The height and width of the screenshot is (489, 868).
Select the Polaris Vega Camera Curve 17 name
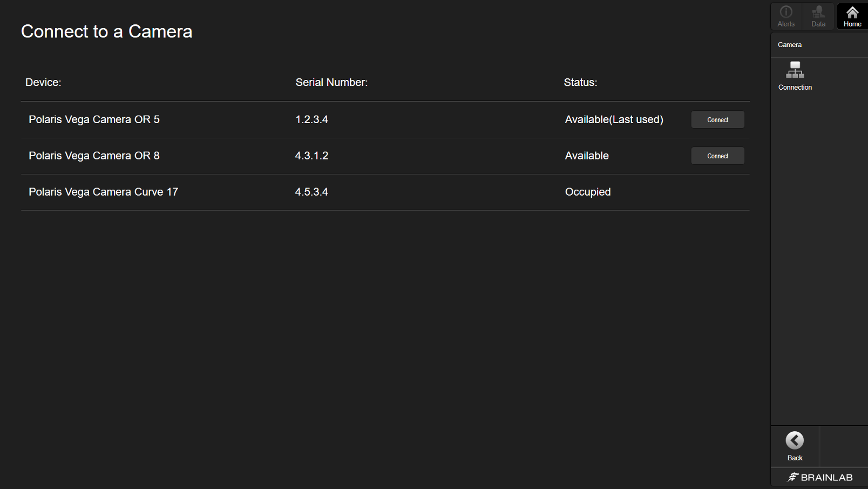click(103, 192)
